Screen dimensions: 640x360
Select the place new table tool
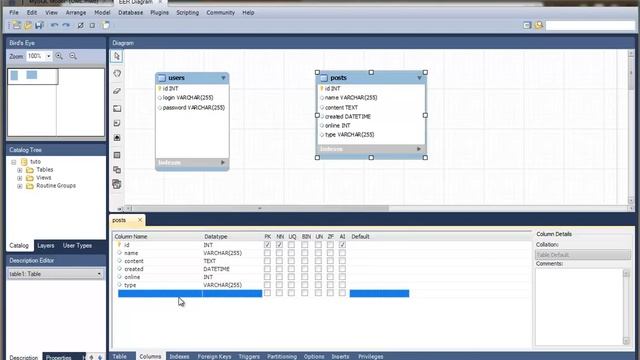[117, 155]
